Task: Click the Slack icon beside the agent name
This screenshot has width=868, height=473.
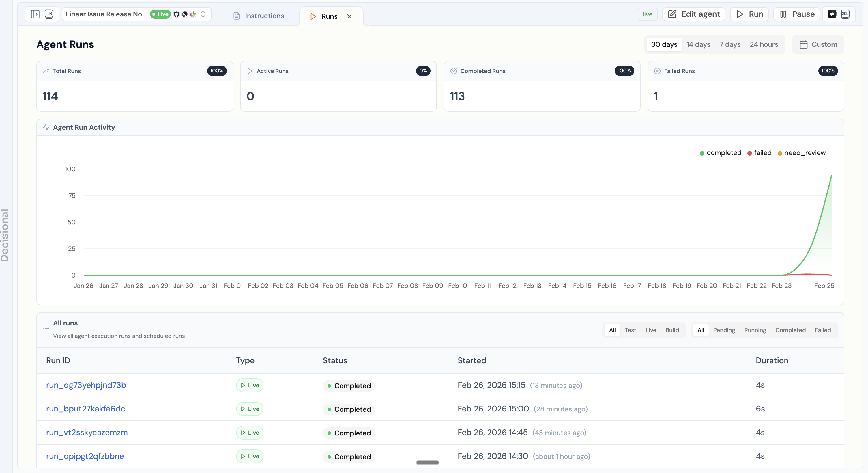Action: click(x=192, y=14)
